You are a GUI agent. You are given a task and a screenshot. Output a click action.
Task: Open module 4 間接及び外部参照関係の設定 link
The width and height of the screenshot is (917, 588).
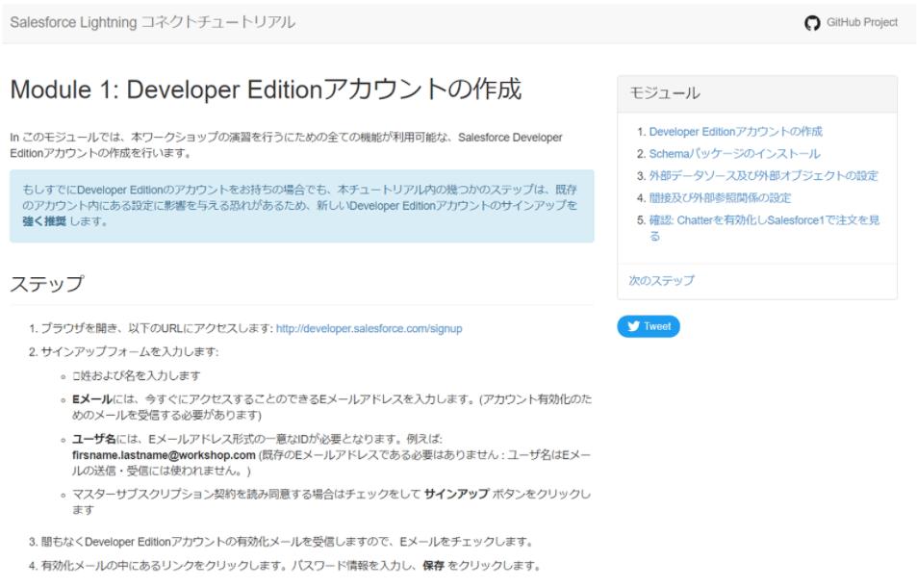(720, 198)
